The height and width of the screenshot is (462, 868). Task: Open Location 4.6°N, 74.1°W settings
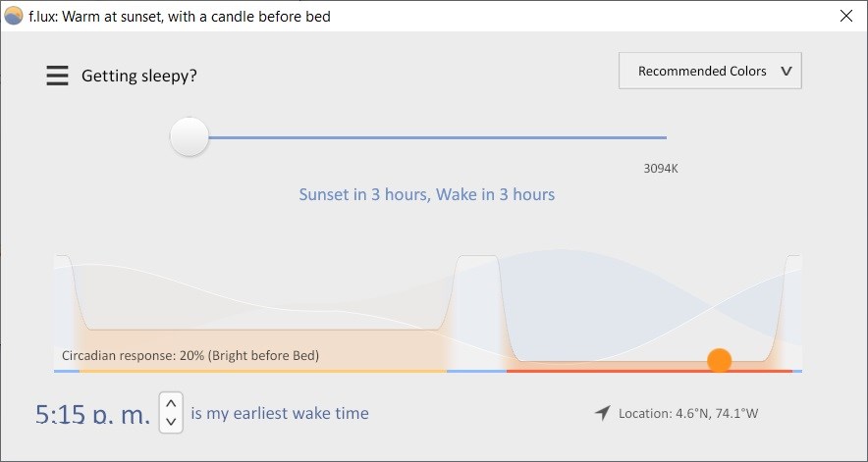(688, 413)
